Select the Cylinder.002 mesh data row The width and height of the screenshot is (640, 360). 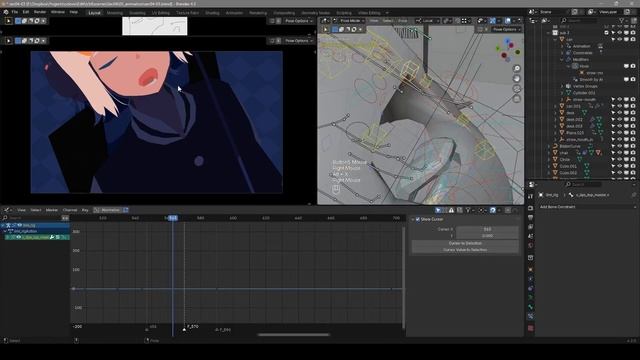pyautogui.click(x=584, y=93)
